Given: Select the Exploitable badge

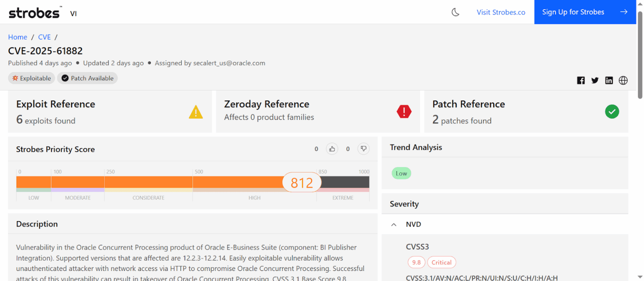Looking at the screenshot, I should coord(31,78).
